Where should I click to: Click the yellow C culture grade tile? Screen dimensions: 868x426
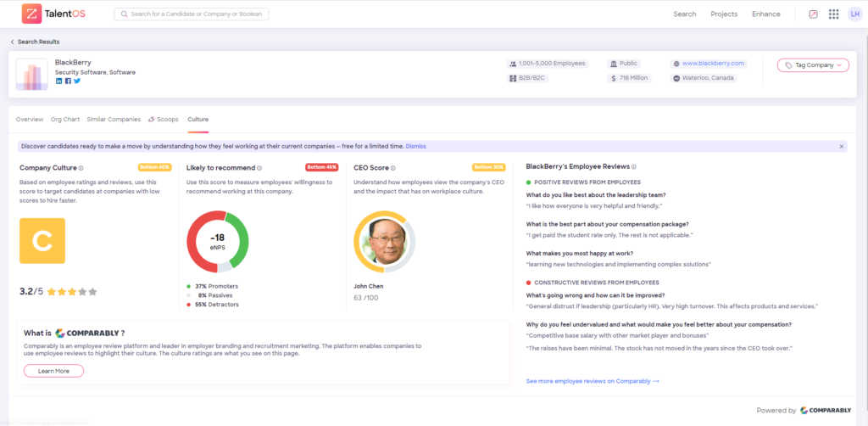click(42, 240)
